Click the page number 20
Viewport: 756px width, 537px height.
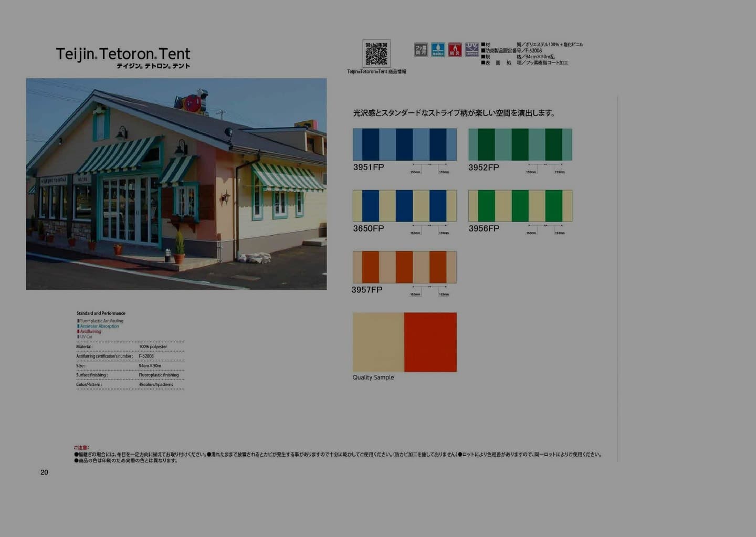point(44,472)
